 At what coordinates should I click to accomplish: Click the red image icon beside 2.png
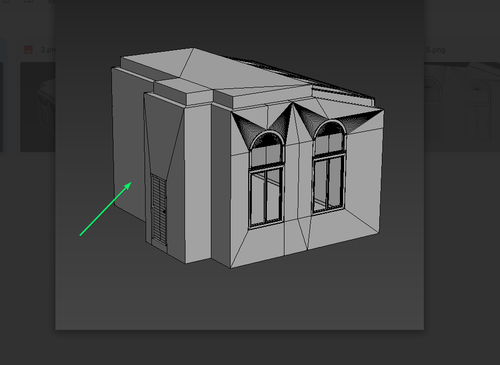pyautogui.click(x=29, y=50)
